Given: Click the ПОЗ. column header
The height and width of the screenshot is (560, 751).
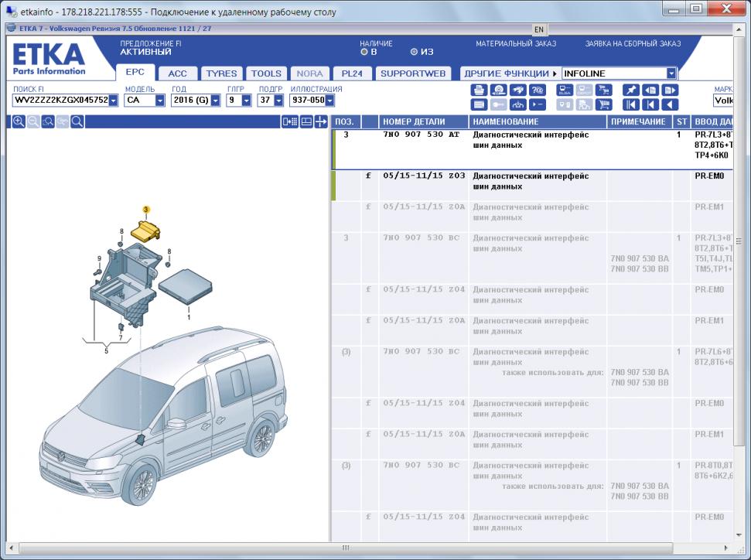Looking at the screenshot, I should (x=346, y=121).
